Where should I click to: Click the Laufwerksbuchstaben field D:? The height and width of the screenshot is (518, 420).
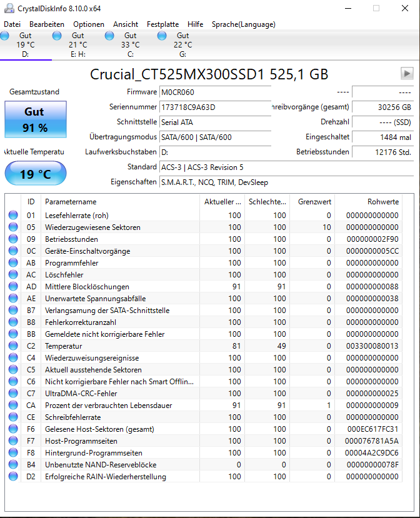point(215,152)
